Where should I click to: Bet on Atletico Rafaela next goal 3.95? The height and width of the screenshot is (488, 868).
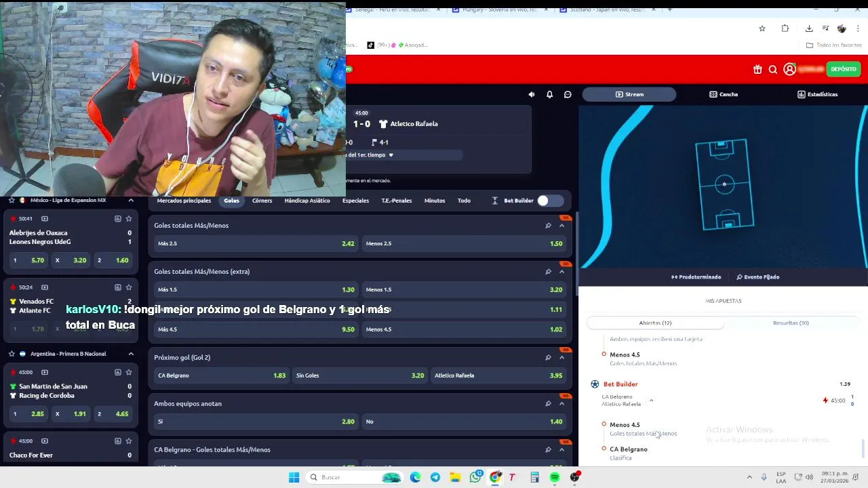coord(498,375)
